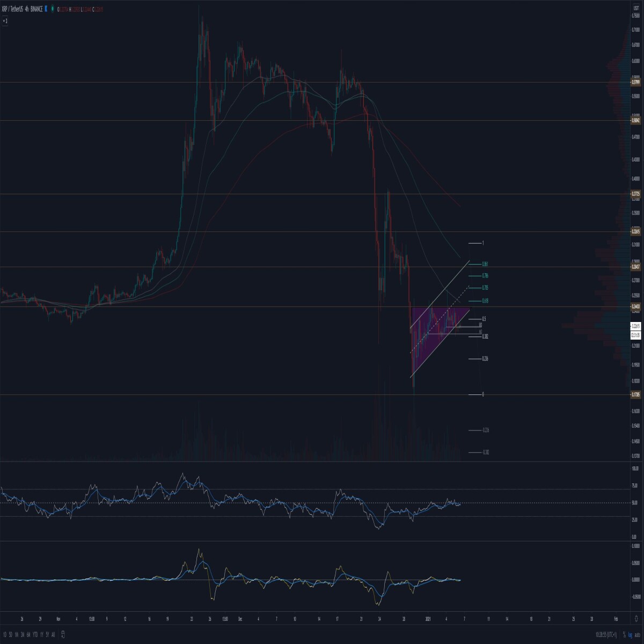Expand the collapsed indicators legend arrow
The width and height of the screenshot is (644, 644).
(x=5, y=21)
